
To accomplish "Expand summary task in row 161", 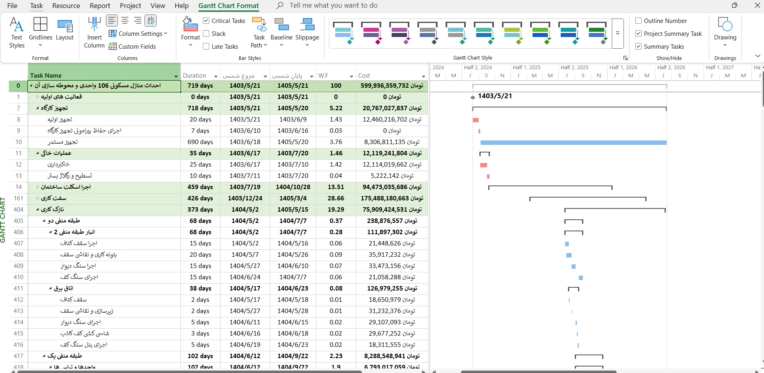I will click(38, 198).
